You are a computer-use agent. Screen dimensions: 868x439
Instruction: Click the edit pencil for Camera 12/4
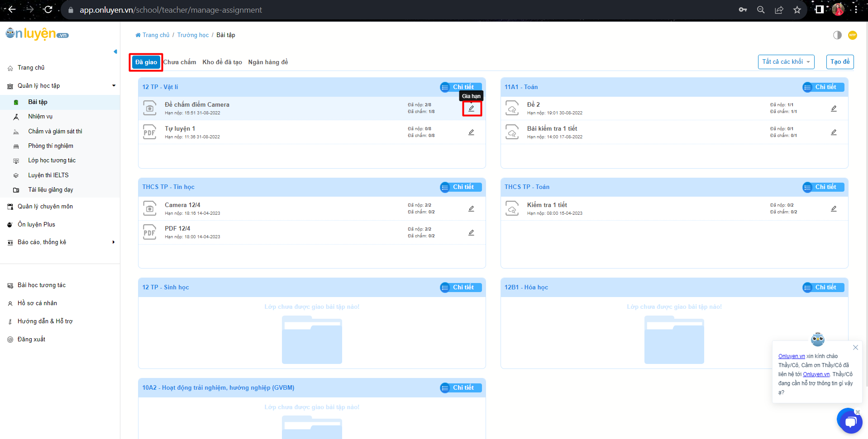click(472, 209)
